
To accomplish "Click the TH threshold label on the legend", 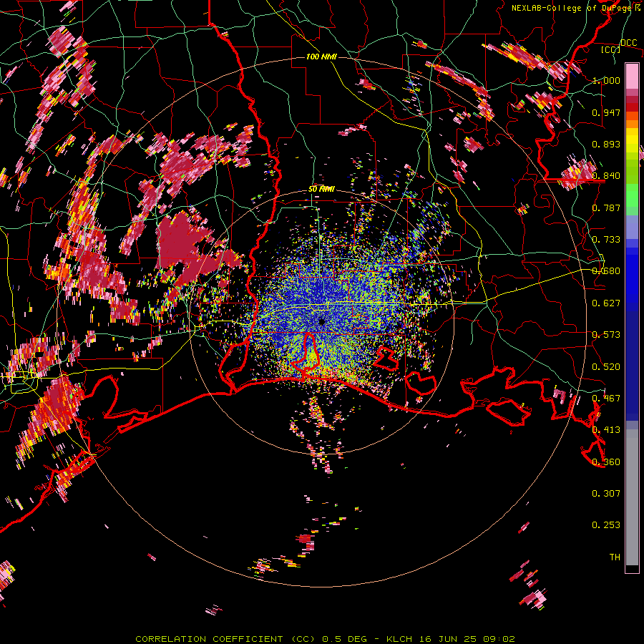I will click(615, 557).
